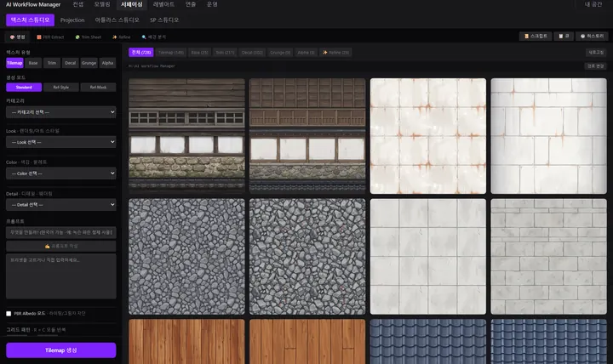Open the first orange wood plank thumbnail

186,342
